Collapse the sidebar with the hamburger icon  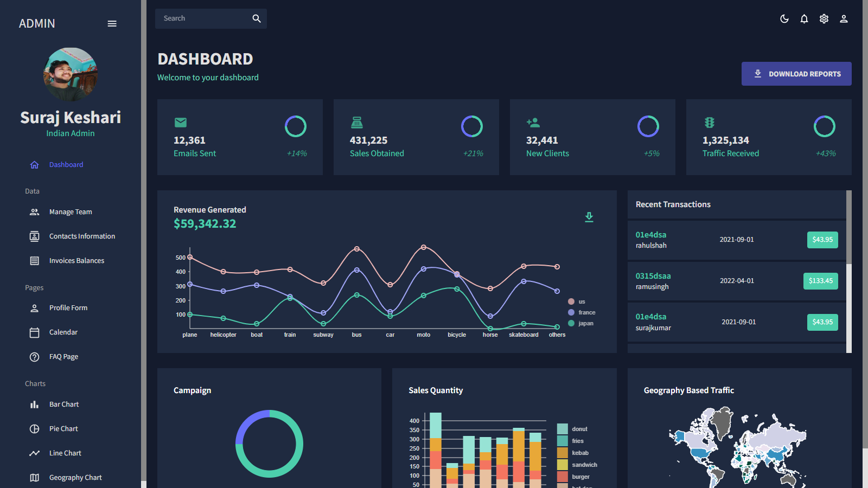click(x=112, y=23)
